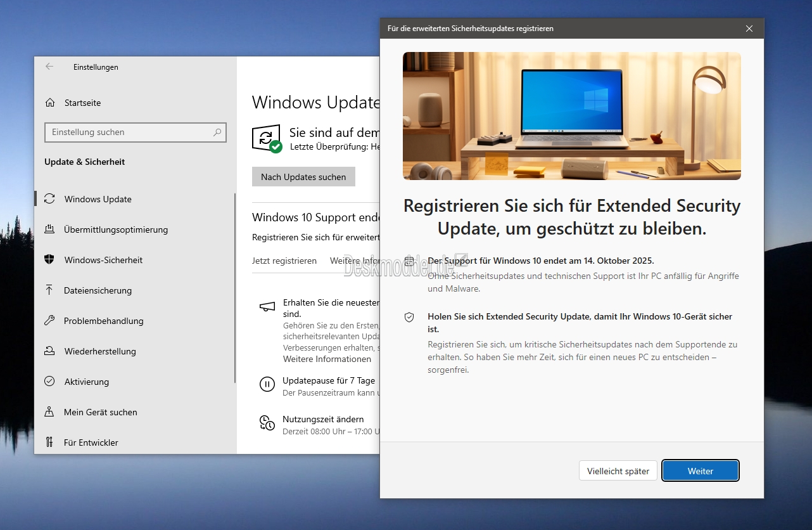Viewport: 812px width, 530px height.
Task: Click the Settings sidebar scrollbar
Action: (x=235, y=288)
